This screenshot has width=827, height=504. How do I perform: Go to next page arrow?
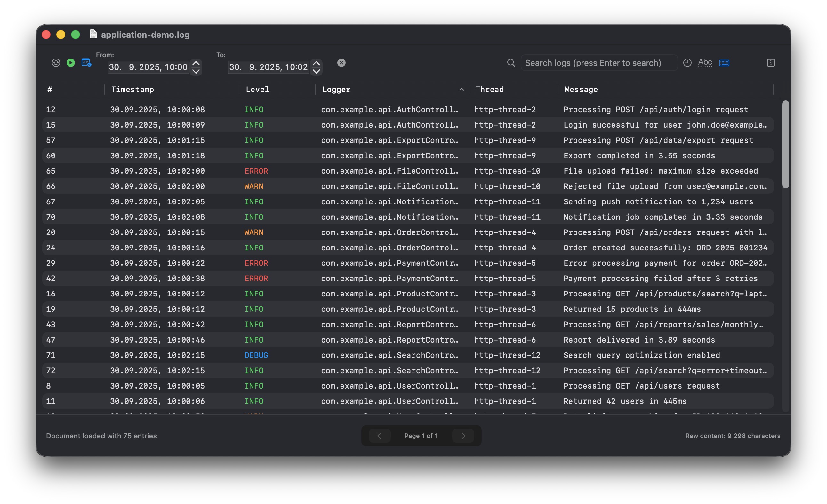[463, 436]
